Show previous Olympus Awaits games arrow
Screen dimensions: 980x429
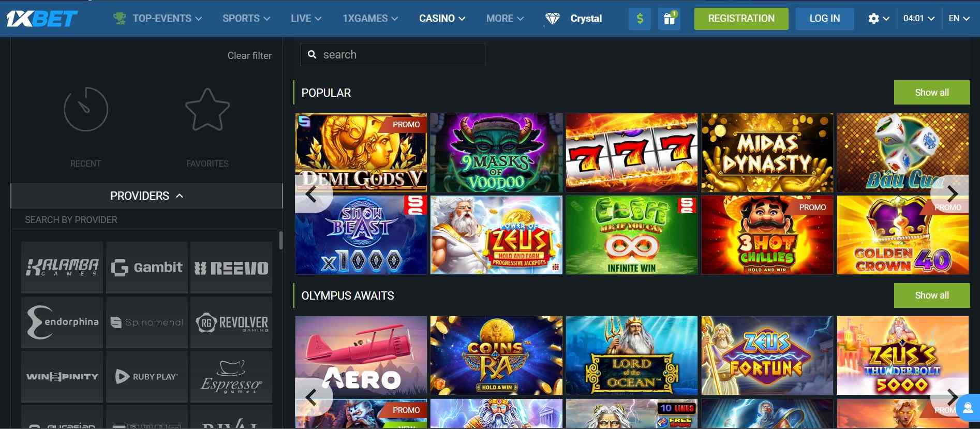pyautogui.click(x=312, y=397)
